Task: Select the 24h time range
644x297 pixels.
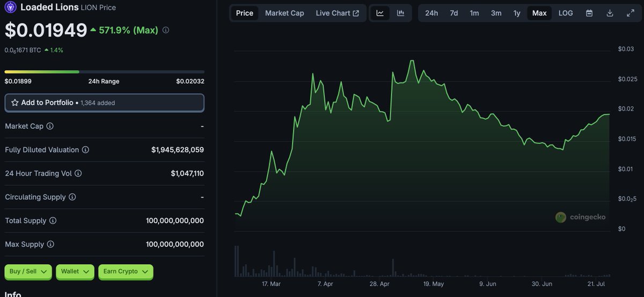Action: (431, 13)
